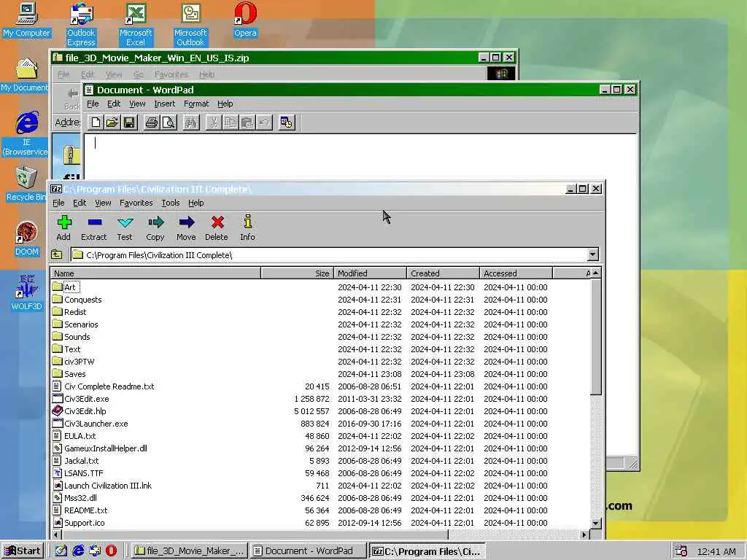This screenshot has height=560, width=747.
Task: Select the DOOM desktop shortcut
Action: point(27,239)
